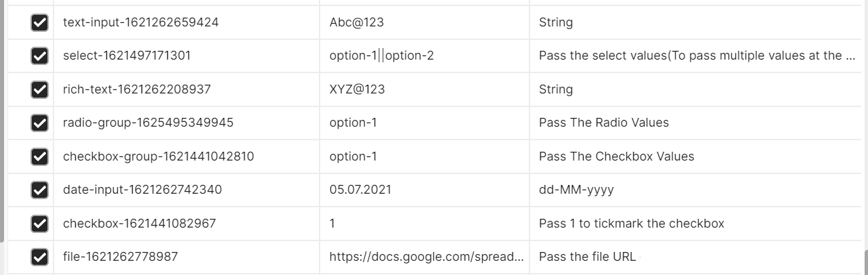This screenshot has width=868, height=275.
Task: Edit the option-1||option-2 value cell
Action: (x=425, y=56)
